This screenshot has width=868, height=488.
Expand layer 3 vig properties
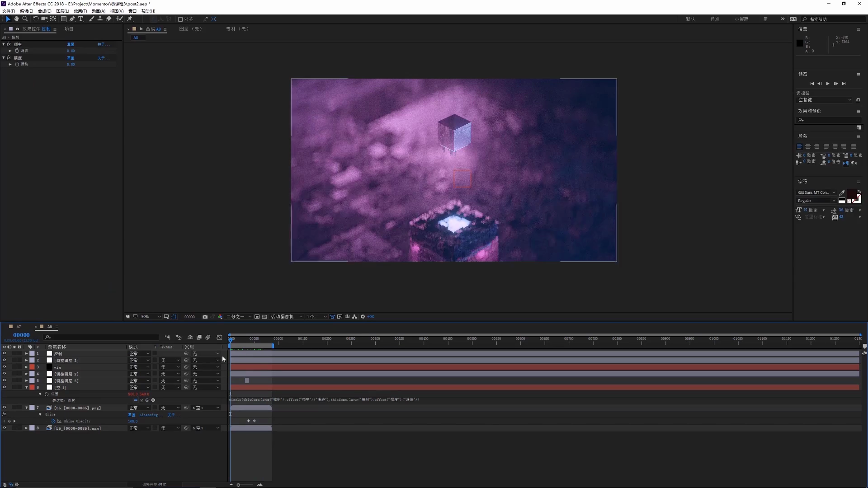click(26, 367)
